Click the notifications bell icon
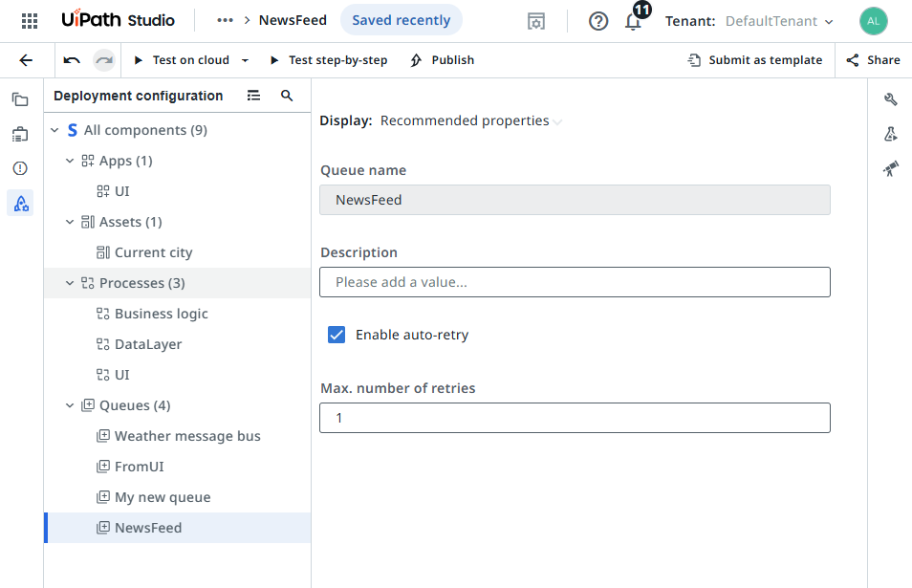This screenshot has height=588, width=912. 633,21
